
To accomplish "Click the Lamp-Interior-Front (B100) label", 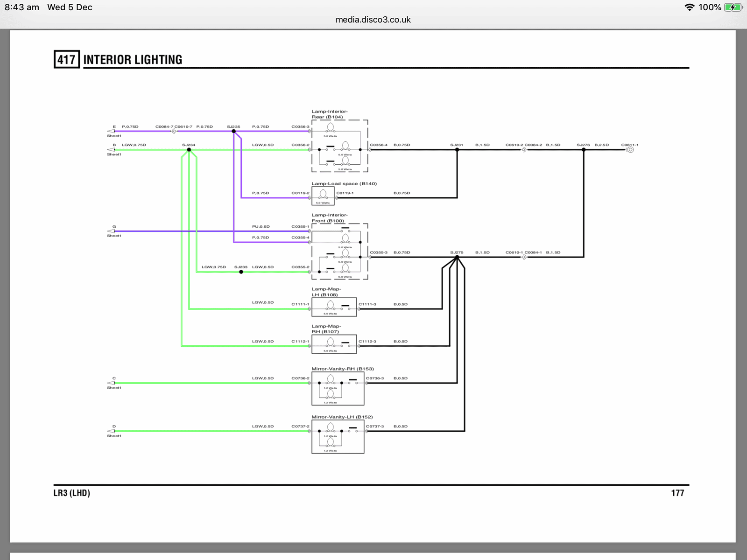I will [330, 218].
